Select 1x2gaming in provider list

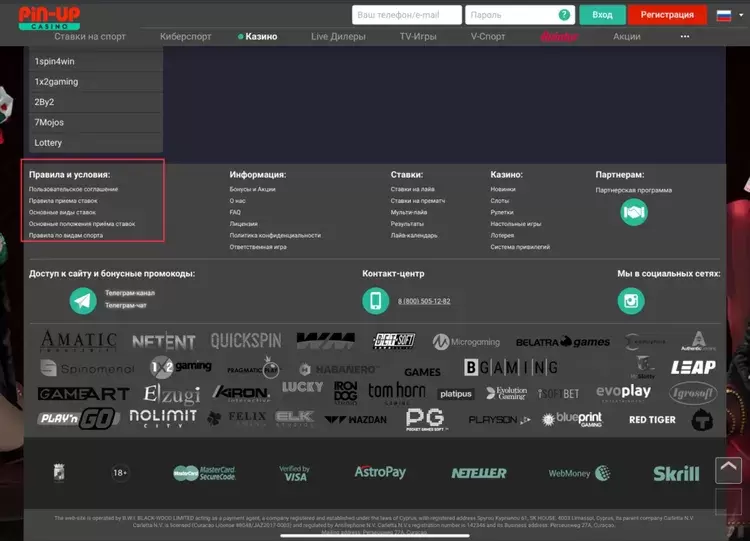tap(96, 82)
